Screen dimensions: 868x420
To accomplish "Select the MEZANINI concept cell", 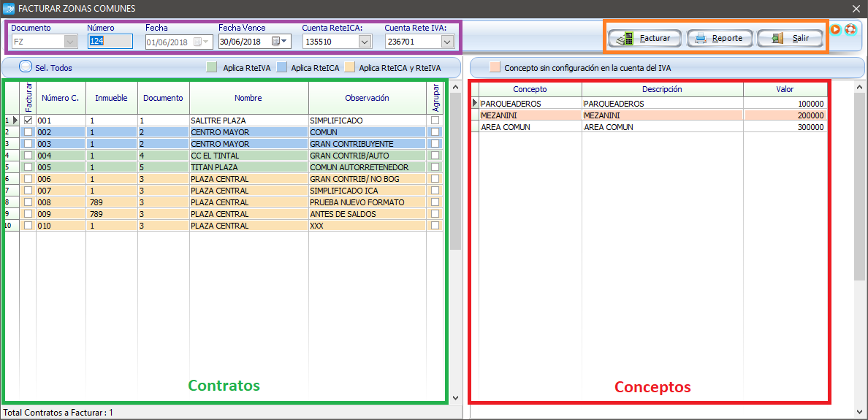I will 530,115.
